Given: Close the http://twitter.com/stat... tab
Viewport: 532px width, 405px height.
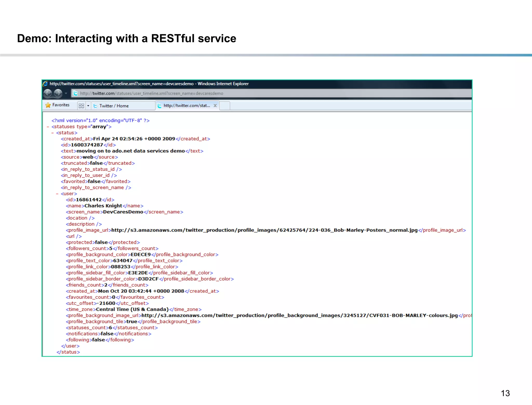Looking at the screenshot, I should pyautogui.click(x=215, y=106).
